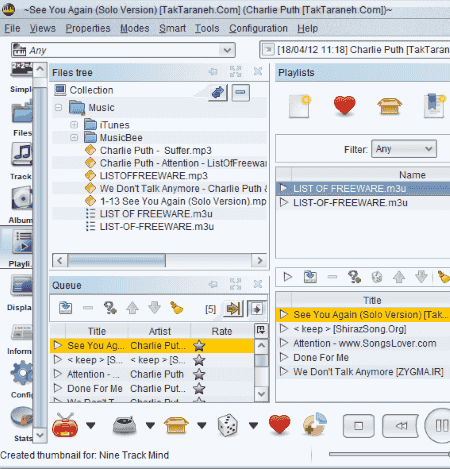Viewport: 450px width, 469px height.
Task: Switch to the Playlists perspective icon
Action: 22,242
